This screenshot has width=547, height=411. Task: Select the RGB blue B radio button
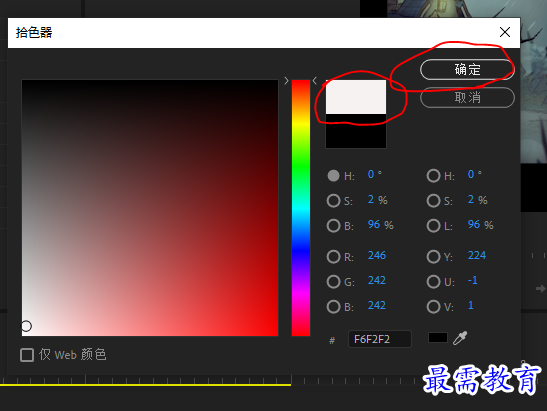pyautogui.click(x=334, y=307)
